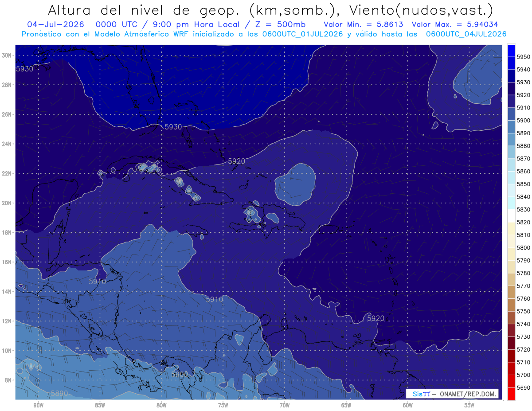Pick the cream legend swatch between 5820 and 5810
Screen dimensions: 532x411
click(x=511, y=228)
